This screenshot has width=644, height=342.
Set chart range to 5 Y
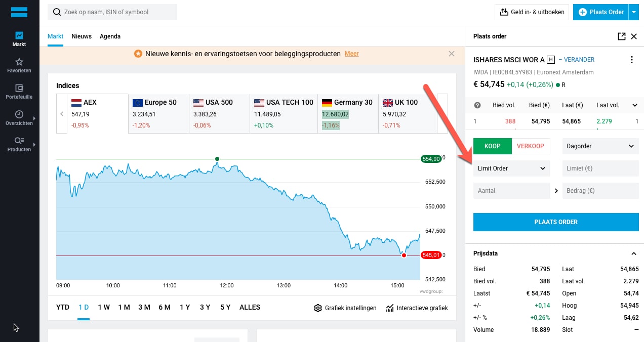point(225,307)
